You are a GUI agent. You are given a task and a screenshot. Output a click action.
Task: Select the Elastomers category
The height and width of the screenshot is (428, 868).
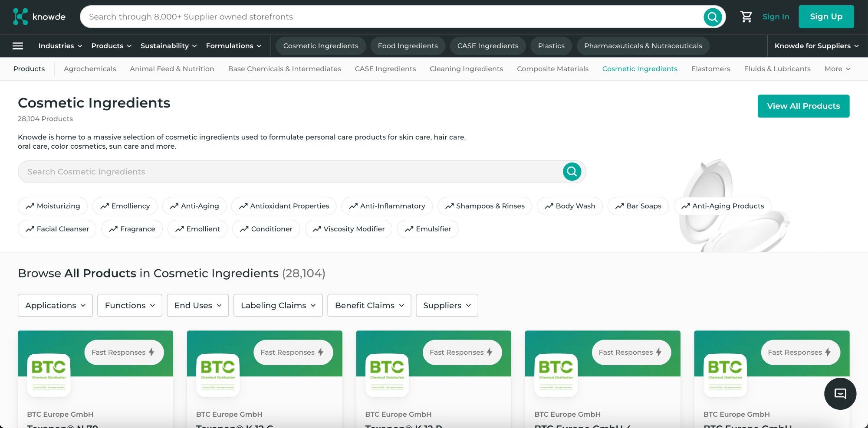(710, 69)
